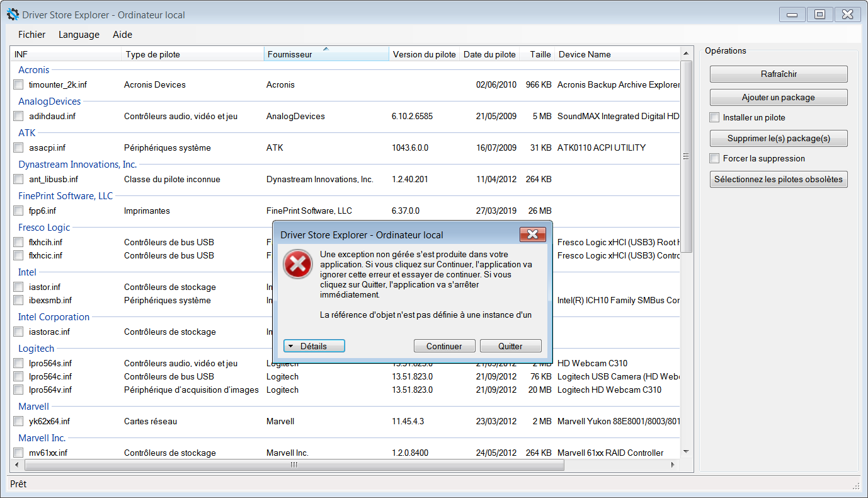
Task: Select the fpp6.inf printer driver
Action: point(18,211)
